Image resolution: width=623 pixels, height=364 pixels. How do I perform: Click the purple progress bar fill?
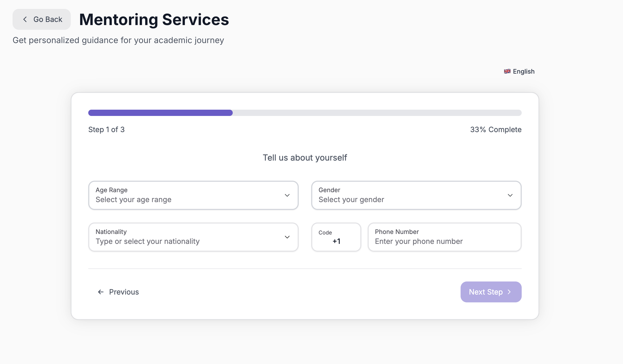tap(160, 113)
